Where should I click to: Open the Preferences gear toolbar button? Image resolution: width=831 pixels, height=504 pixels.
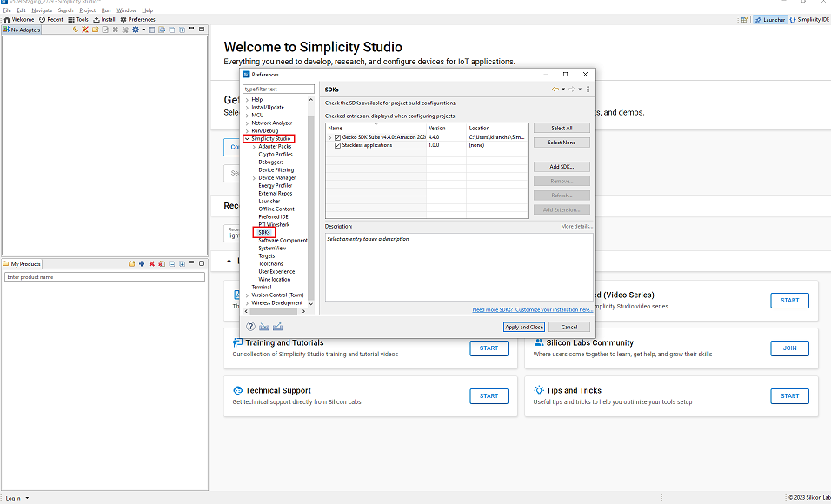point(138,20)
